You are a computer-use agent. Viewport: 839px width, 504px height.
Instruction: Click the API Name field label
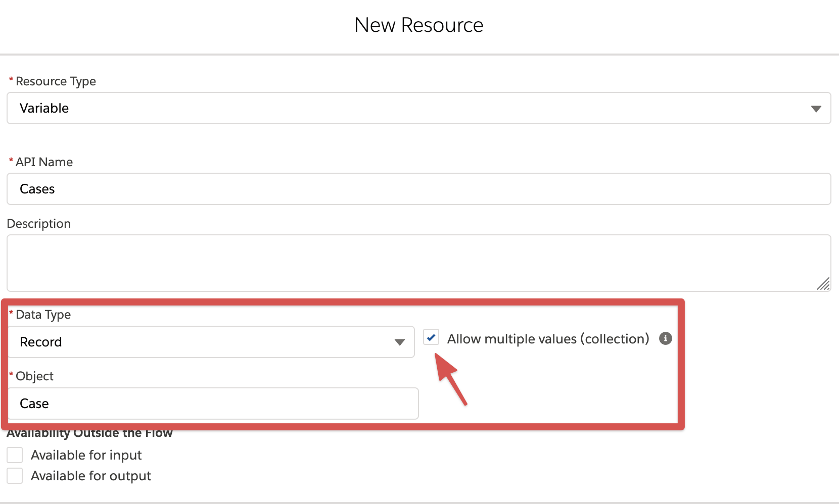(44, 162)
